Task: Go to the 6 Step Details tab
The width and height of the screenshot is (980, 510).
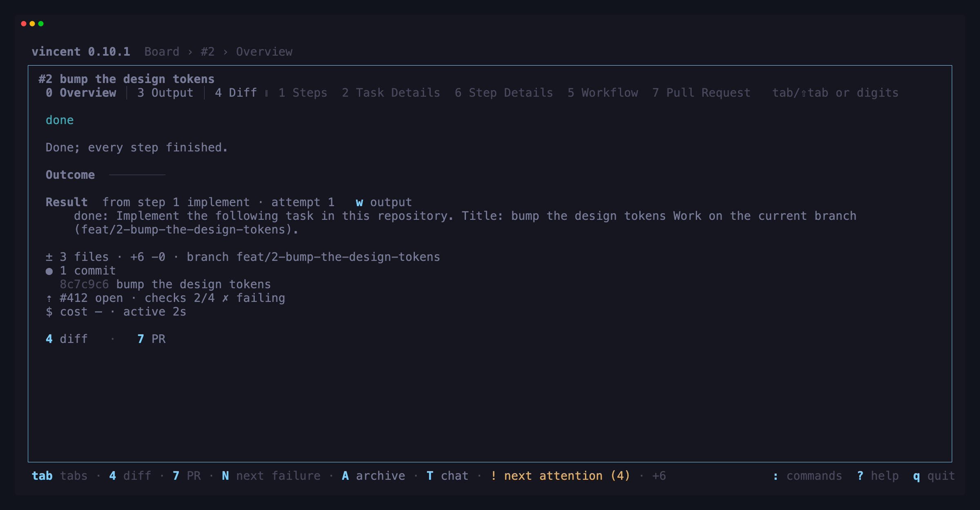Action: (504, 93)
